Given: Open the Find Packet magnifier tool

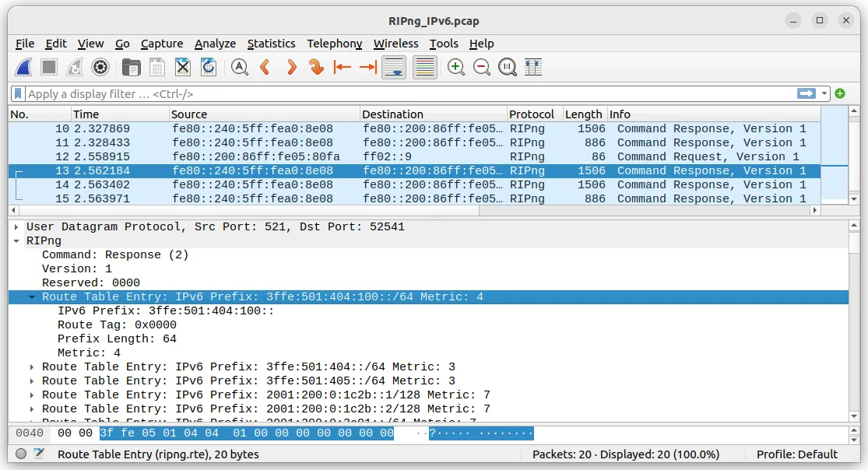Looking at the screenshot, I should [x=239, y=68].
